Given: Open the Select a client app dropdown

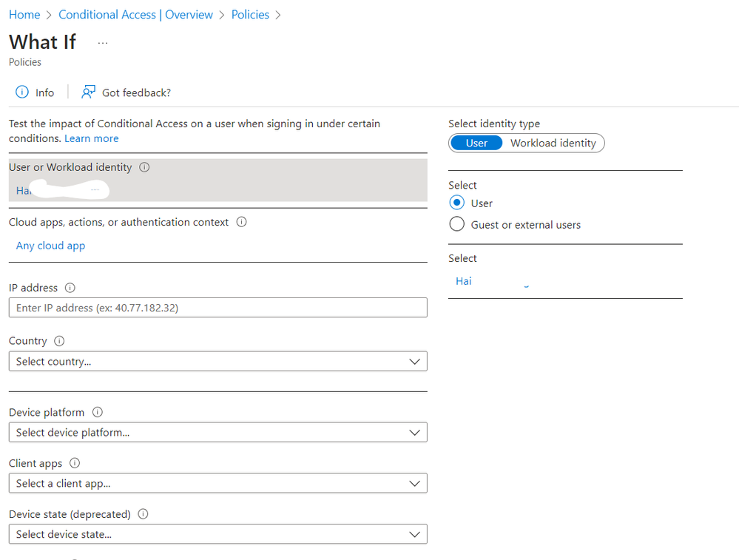Looking at the screenshot, I should pos(217,483).
